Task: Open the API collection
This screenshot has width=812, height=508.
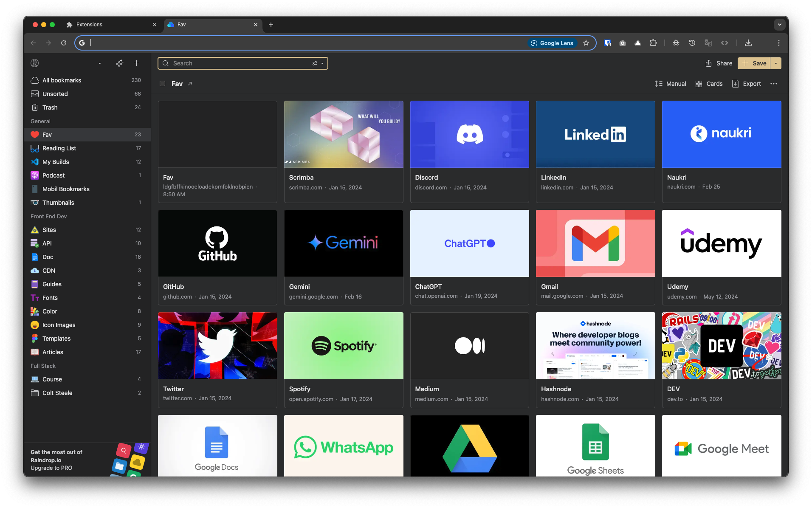Action: pos(87,243)
